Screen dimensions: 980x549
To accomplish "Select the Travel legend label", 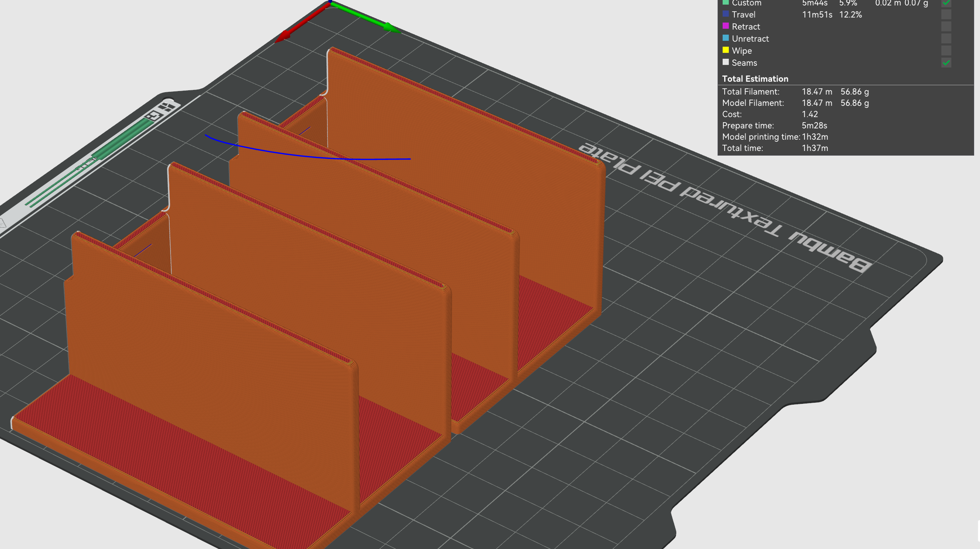I will [743, 15].
